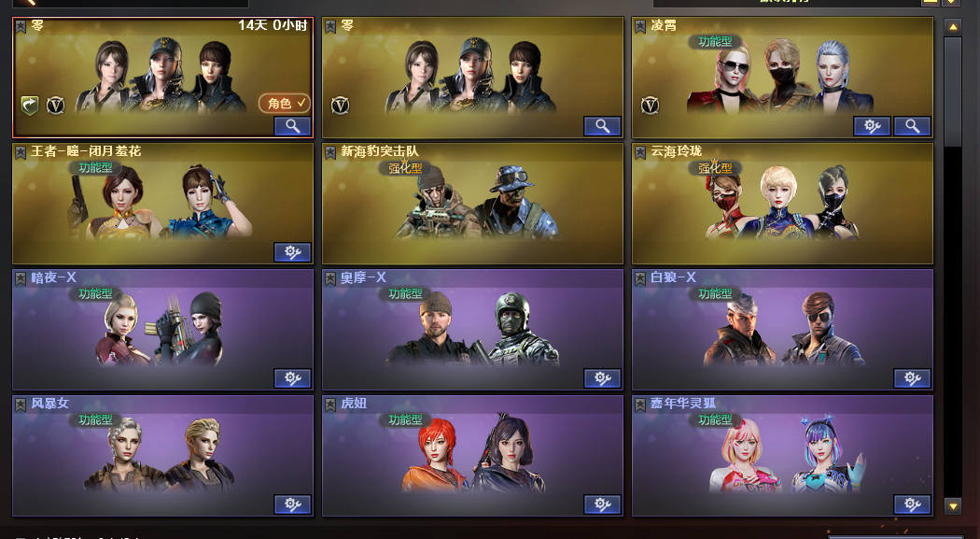Click the magnifier button on the 凌霄 card

tap(912, 126)
